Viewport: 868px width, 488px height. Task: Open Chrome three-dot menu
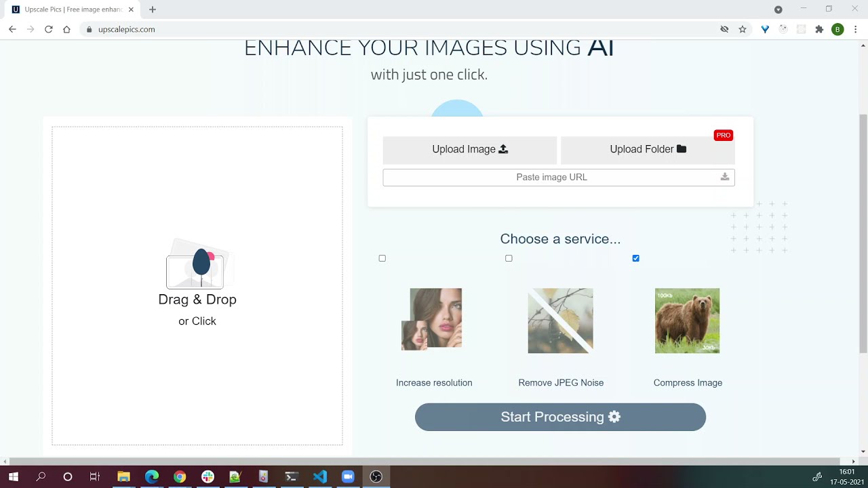pos(856,29)
